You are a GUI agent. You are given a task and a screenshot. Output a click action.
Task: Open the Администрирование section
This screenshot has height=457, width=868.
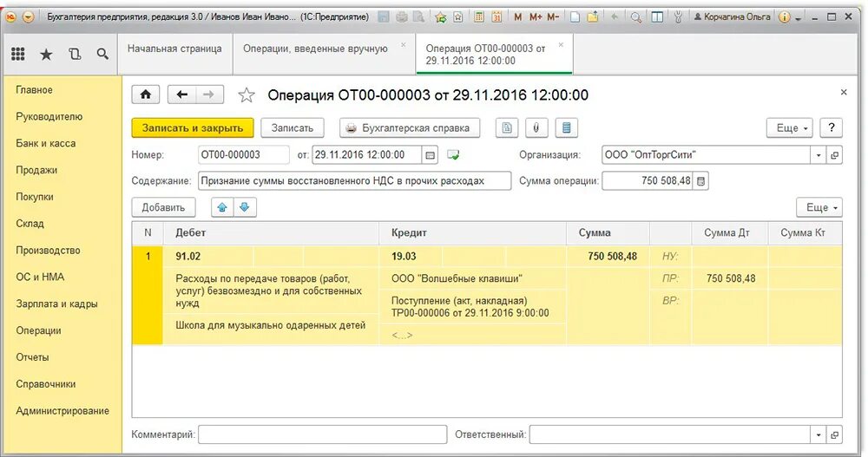[62, 411]
